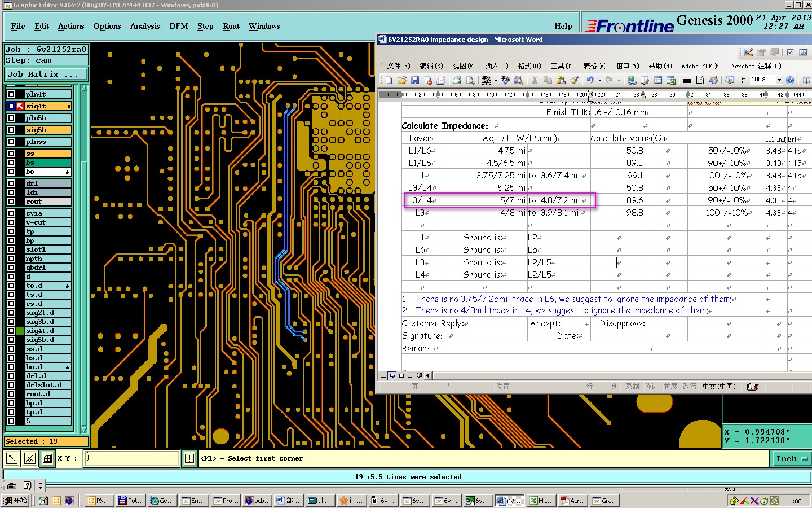Open the Word zoom 100% dropdown
This screenshot has height=508, width=812.
coord(779,80)
